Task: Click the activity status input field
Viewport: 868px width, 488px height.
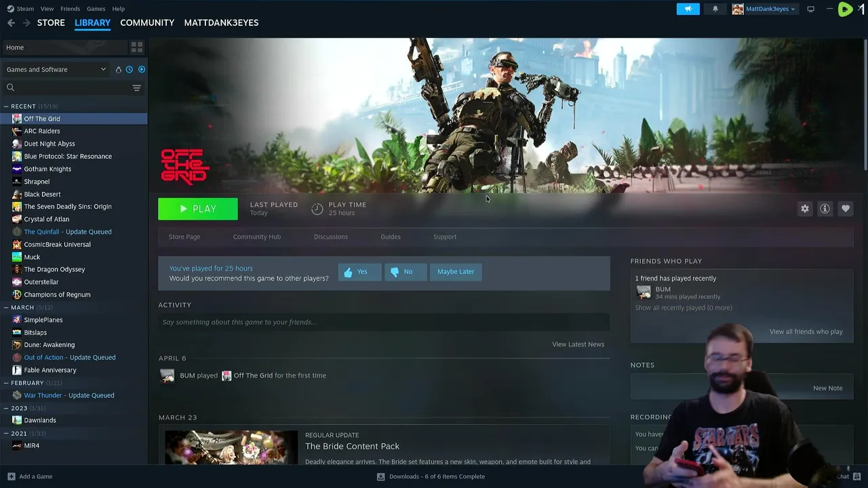Action: pyautogui.click(x=384, y=322)
